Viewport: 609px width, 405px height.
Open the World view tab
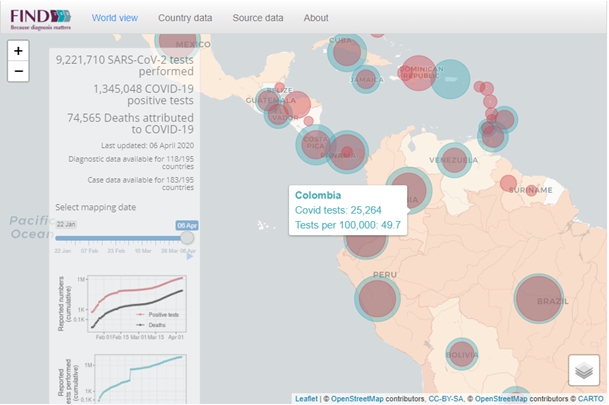coord(115,18)
